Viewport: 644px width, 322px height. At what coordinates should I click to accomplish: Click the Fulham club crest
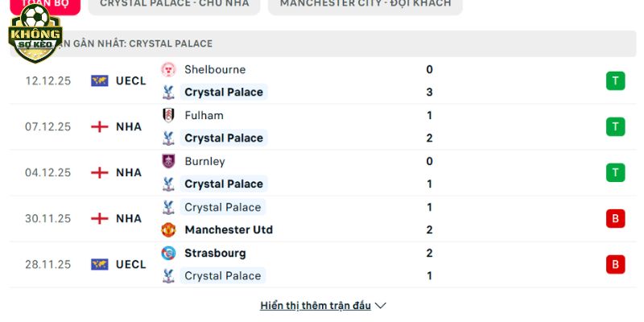(168, 115)
